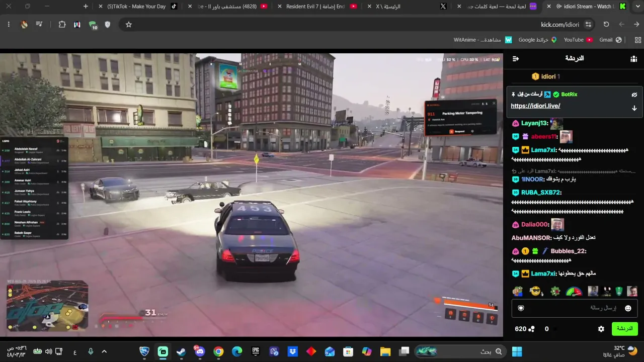Screen dimensions: 644x362
Task: Click the shield icon in chat input
Action: tap(521, 308)
